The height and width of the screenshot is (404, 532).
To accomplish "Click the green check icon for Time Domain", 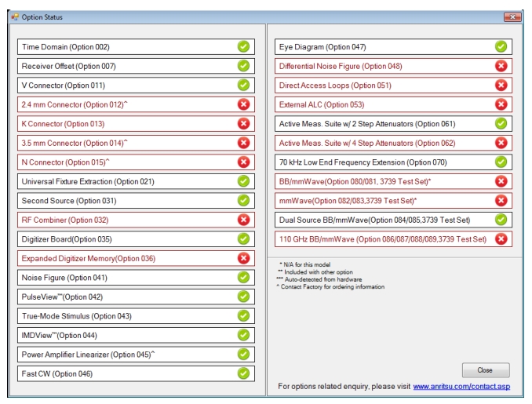I will pos(243,46).
